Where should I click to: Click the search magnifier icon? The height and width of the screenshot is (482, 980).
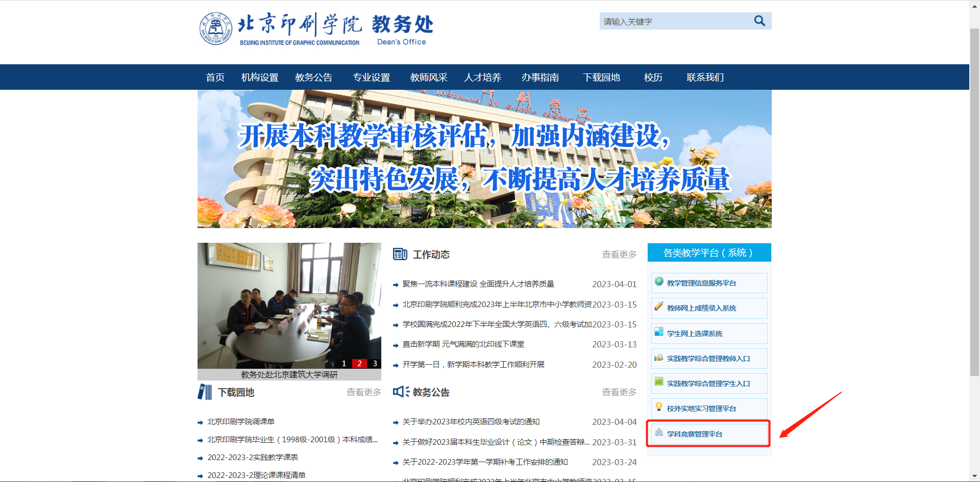[759, 21]
